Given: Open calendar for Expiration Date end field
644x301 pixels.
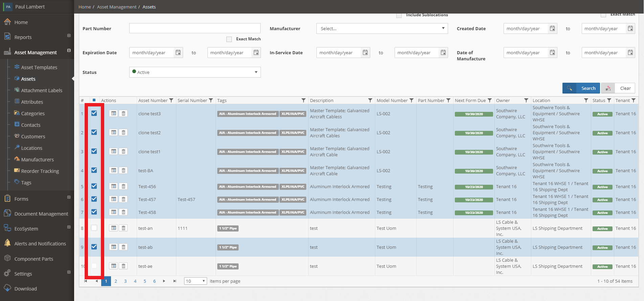Looking at the screenshot, I should click(x=256, y=53).
